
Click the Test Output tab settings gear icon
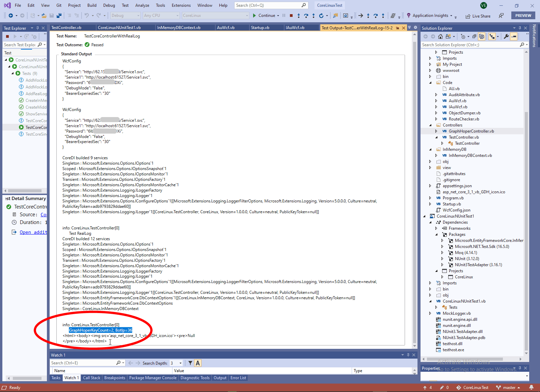pyautogui.click(x=415, y=28)
